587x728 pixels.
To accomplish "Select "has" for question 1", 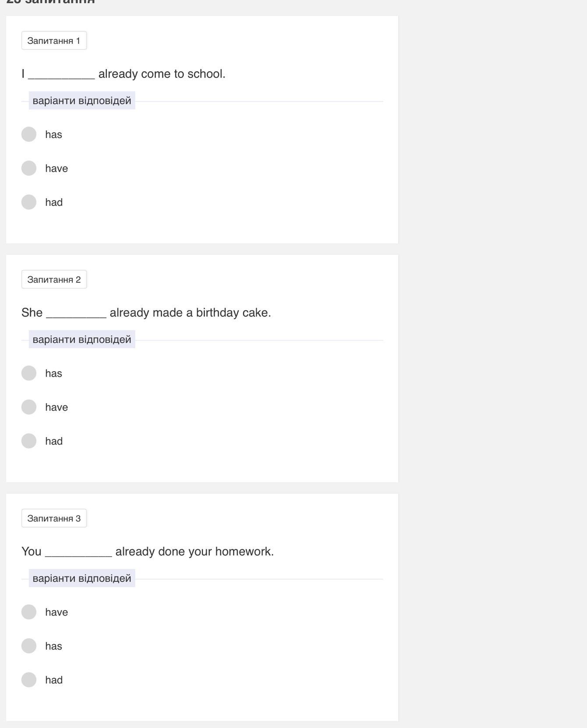I will (29, 134).
